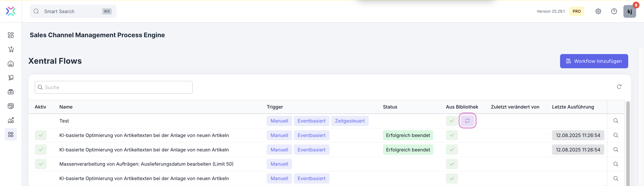Toggle active checkmark of first KI-basierte flow
The height and width of the screenshot is (186, 644).
[x=41, y=135]
